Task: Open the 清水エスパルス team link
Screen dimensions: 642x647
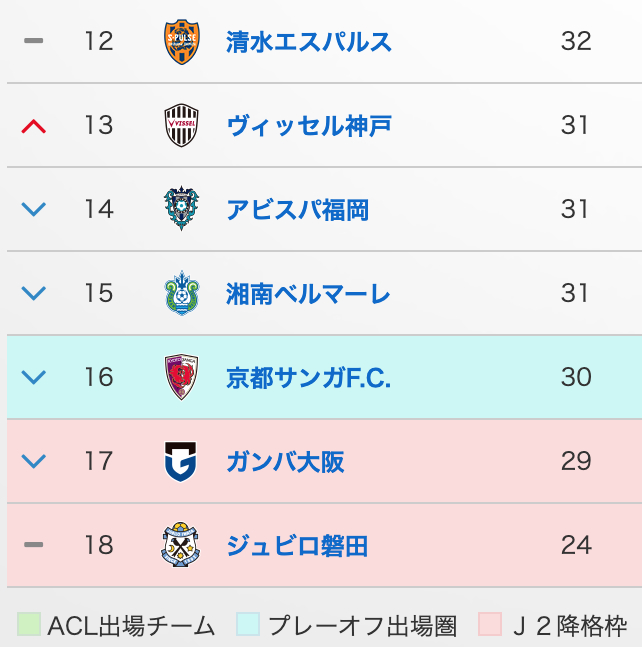Action: click(x=309, y=42)
